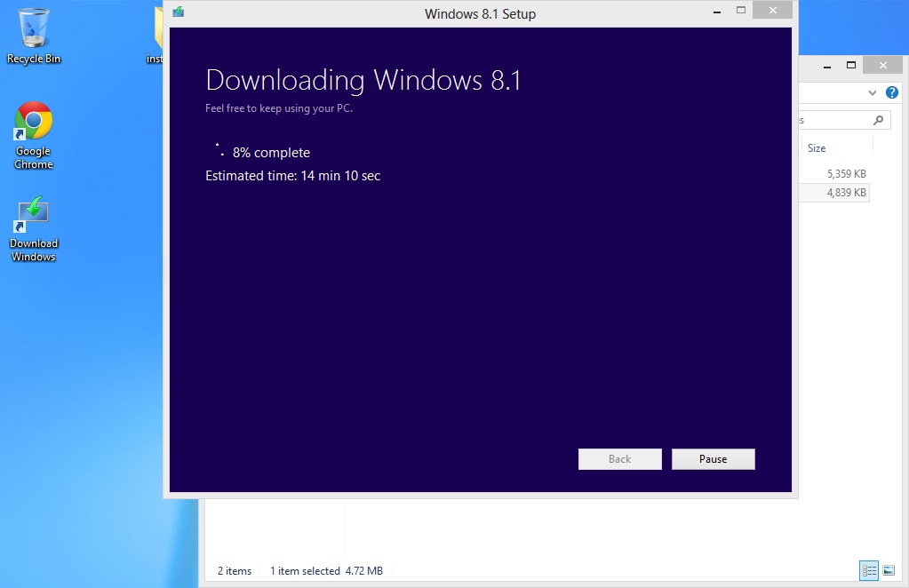Select the Download Windows desktop shortcut
909x588 pixels.
pyautogui.click(x=34, y=229)
